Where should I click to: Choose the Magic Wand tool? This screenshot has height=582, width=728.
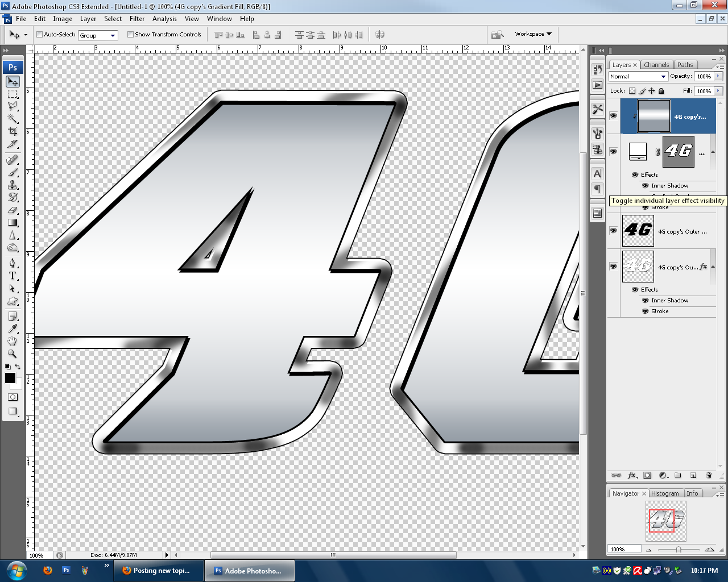pyautogui.click(x=13, y=119)
